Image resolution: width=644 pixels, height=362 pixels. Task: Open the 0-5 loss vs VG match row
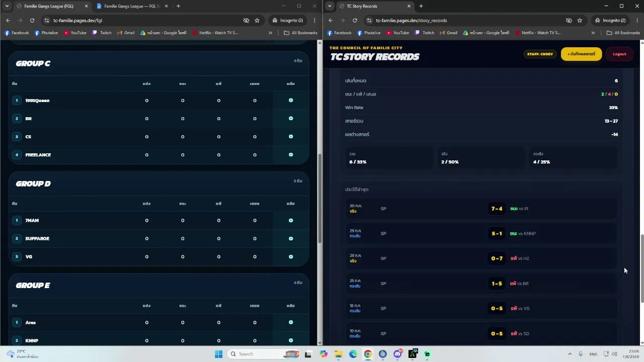point(481,308)
